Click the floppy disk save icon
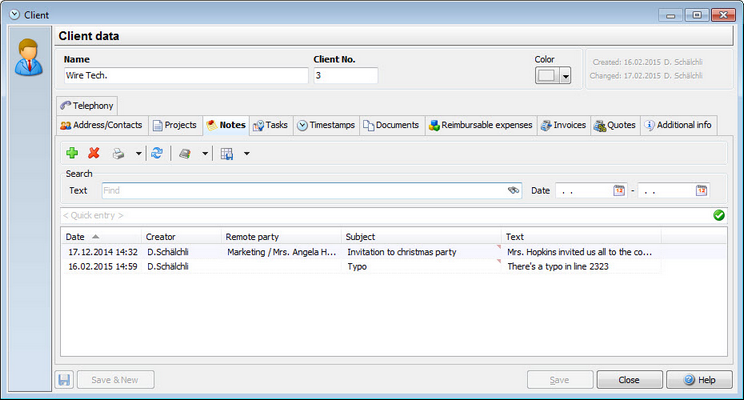 (64, 380)
